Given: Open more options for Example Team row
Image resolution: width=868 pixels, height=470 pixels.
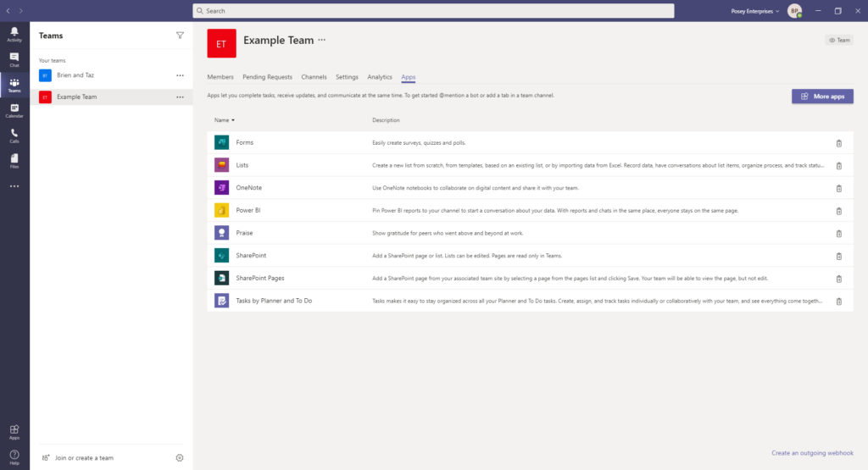Looking at the screenshot, I should coord(180,97).
